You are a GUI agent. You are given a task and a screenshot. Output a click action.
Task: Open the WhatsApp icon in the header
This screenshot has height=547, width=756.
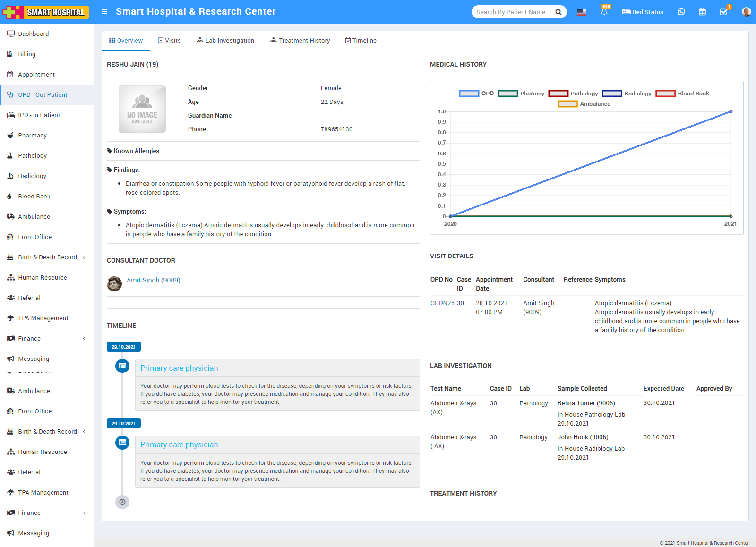(x=681, y=12)
